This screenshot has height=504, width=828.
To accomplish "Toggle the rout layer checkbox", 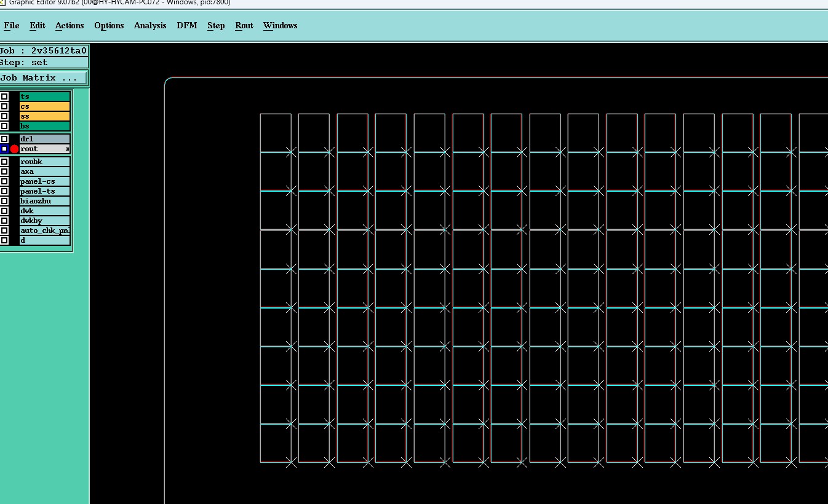I will (4, 149).
